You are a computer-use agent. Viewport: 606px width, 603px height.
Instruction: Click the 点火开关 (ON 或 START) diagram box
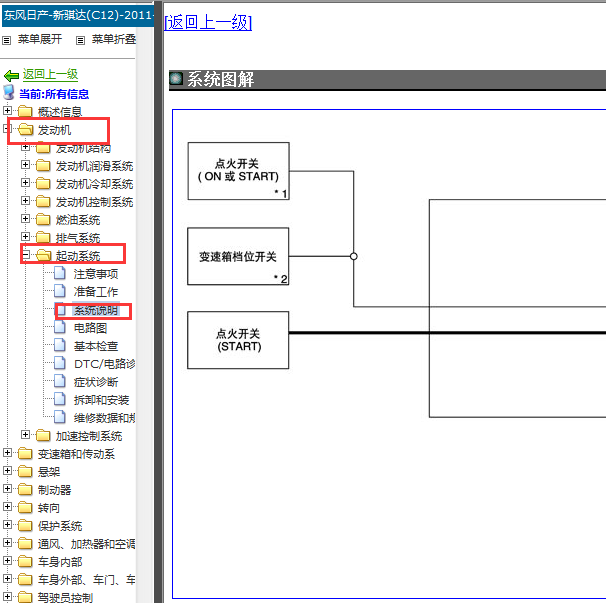238,171
